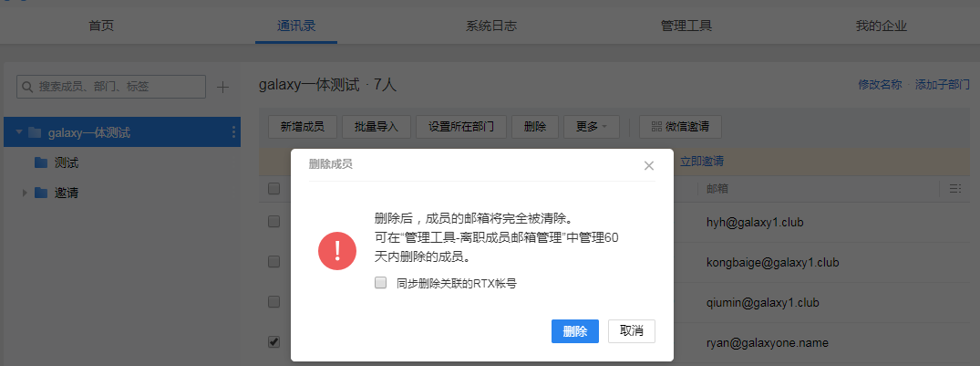This screenshot has height=366, width=980.
Task: Collapse the galaxy一体测试 tree node
Action: point(18,133)
